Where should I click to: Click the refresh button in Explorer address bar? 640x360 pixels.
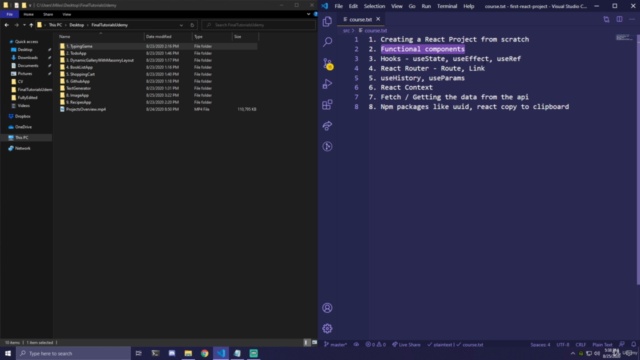pos(192,25)
